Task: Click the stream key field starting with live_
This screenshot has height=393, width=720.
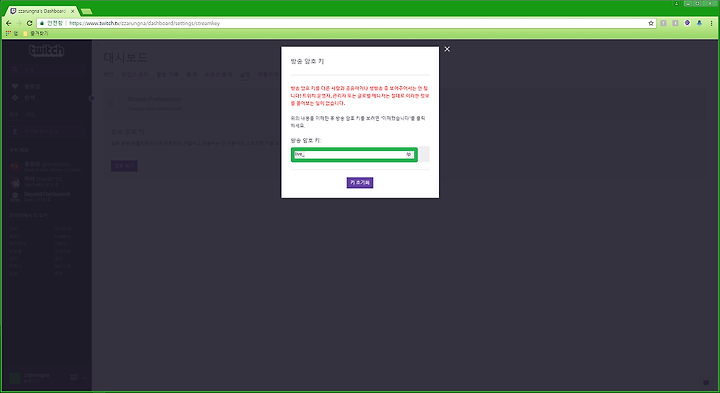Action: [x=354, y=154]
